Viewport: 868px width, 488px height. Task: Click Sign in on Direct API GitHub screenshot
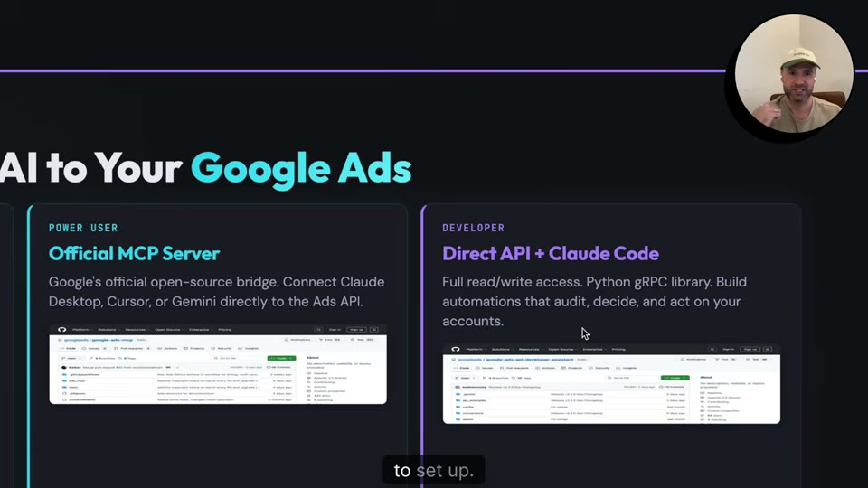click(x=729, y=349)
